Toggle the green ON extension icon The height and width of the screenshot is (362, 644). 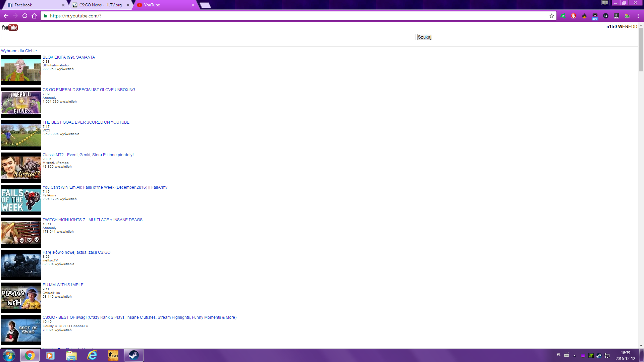[x=627, y=16]
